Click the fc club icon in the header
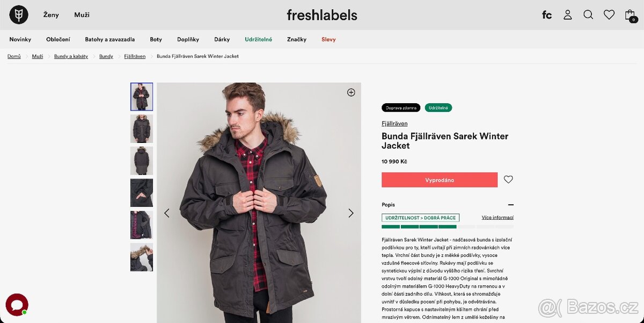This screenshot has width=644, height=323. [x=546, y=15]
